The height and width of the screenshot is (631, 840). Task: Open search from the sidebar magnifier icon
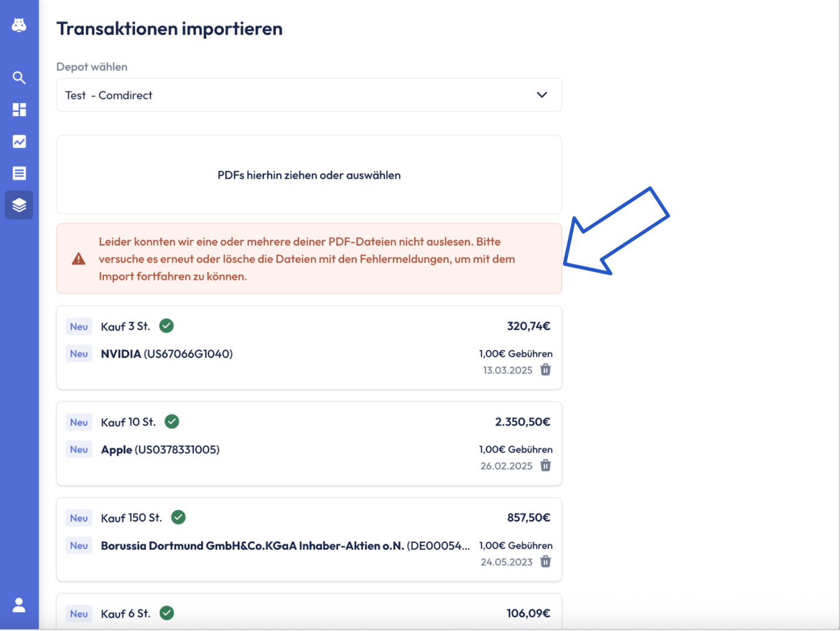click(19, 78)
